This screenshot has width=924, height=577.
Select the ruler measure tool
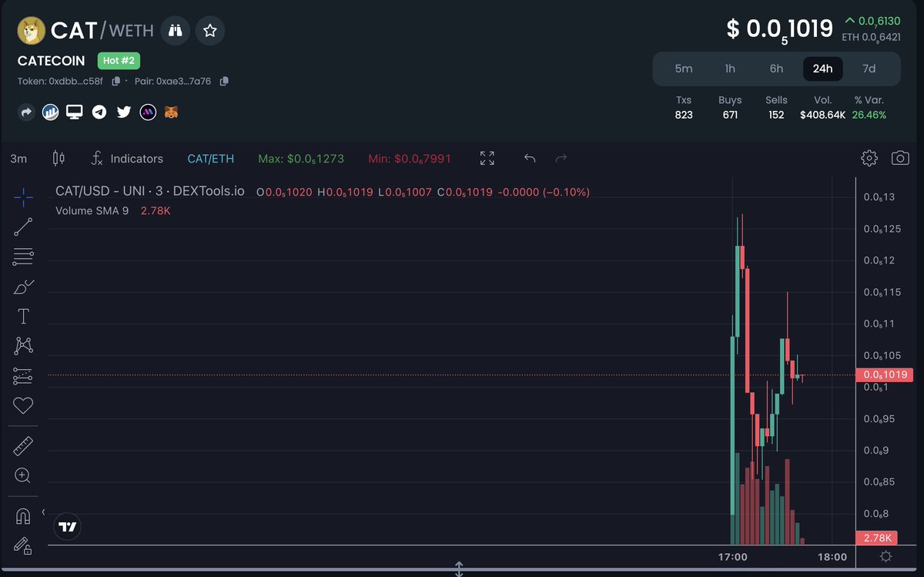[23, 445]
